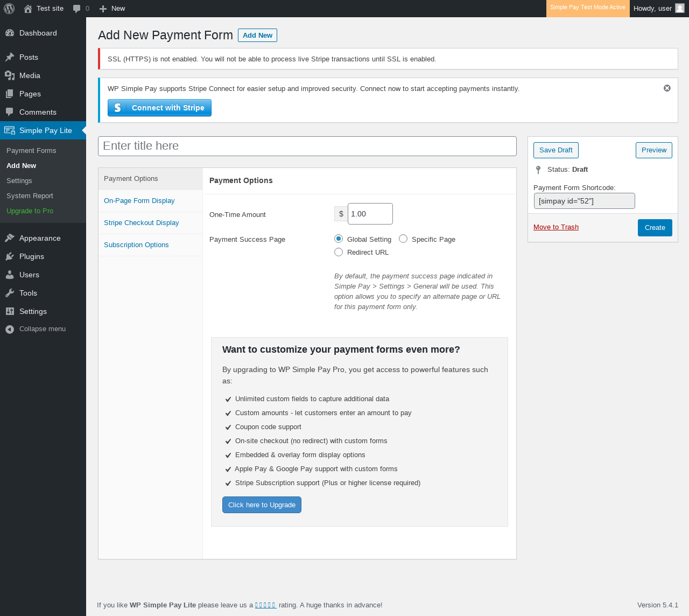Image resolution: width=689 pixels, height=616 pixels.
Task: Open the Pages menu item
Action: (x=43, y=94)
